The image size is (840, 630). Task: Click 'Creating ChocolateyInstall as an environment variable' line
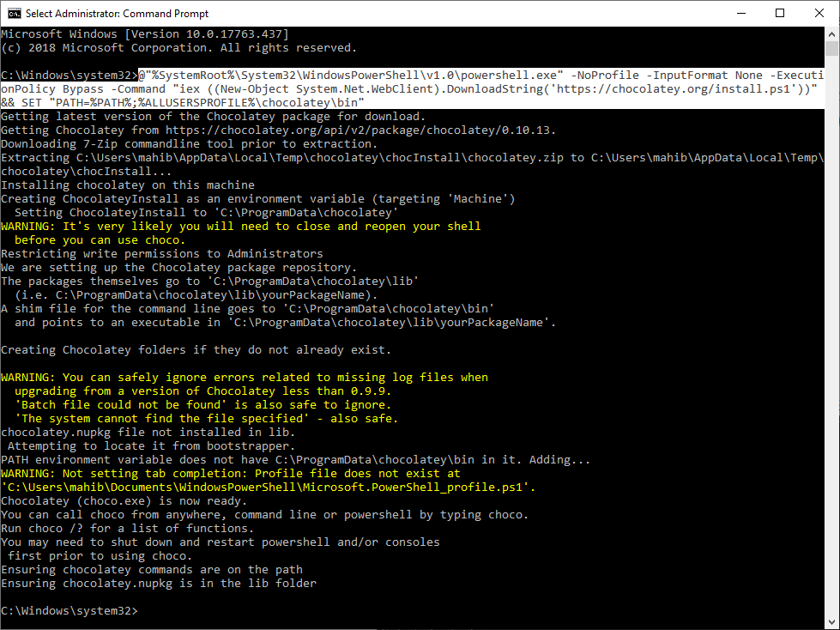258,199
